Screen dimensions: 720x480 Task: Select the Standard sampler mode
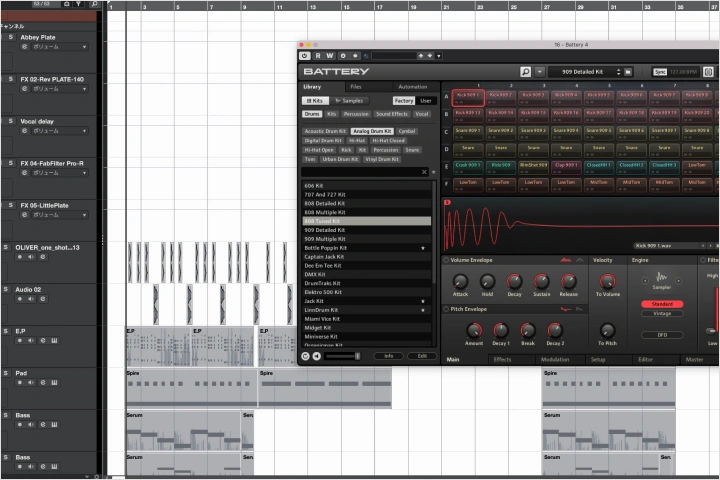pos(662,304)
